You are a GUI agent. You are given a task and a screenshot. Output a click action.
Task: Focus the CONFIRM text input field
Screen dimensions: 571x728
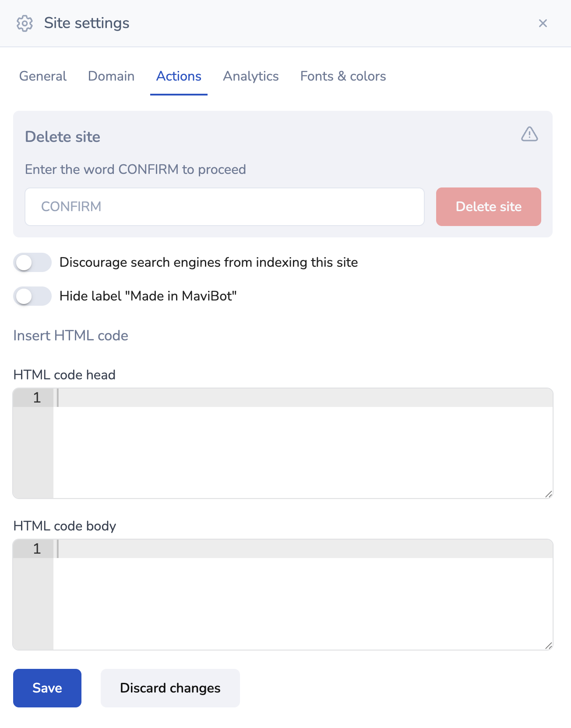pyautogui.click(x=225, y=207)
